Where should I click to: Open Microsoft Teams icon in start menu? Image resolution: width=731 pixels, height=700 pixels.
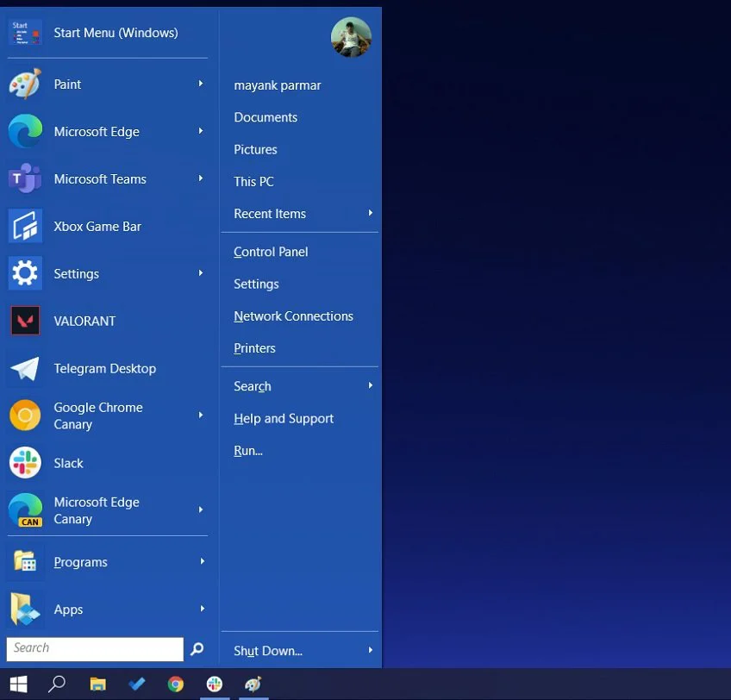click(x=25, y=178)
